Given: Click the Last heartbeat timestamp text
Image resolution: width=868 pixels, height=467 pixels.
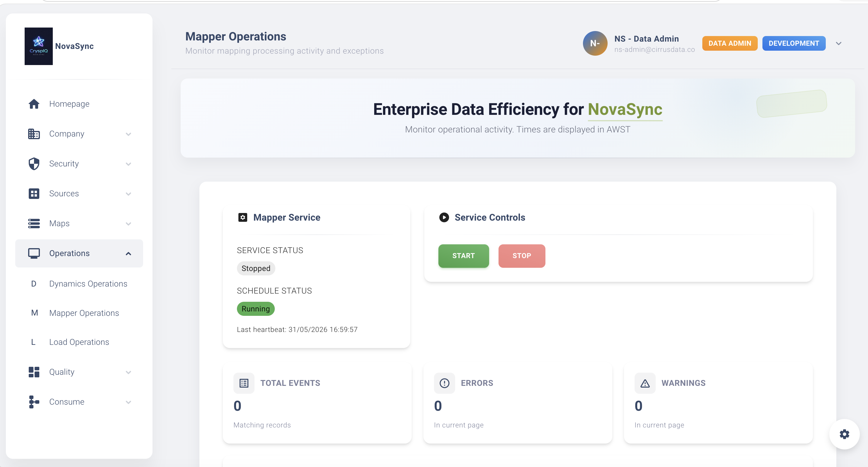Looking at the screenshot, I should pos(297,330).
